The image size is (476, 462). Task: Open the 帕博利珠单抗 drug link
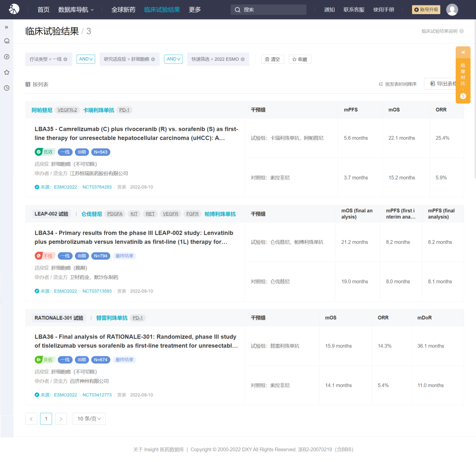pos(220,214)
